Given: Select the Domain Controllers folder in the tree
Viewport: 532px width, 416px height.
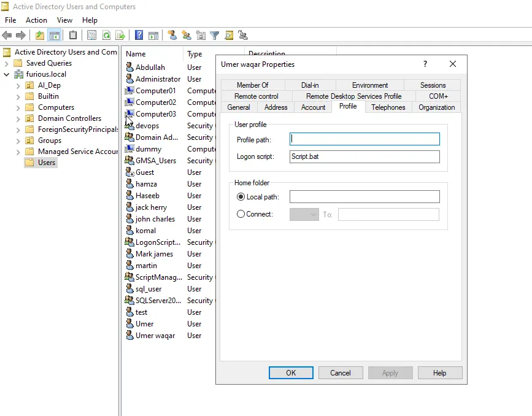Looking at the screenshot, I should coord(69,118).
